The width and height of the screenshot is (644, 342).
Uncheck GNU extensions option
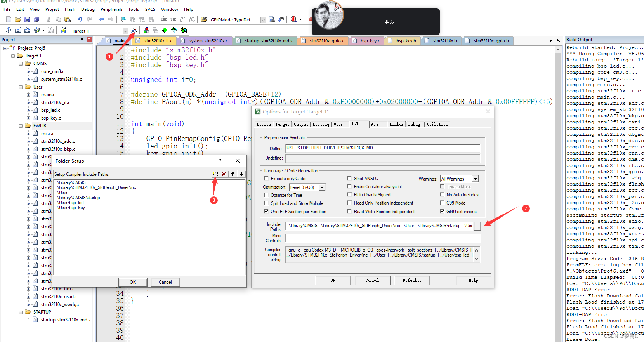442,211
